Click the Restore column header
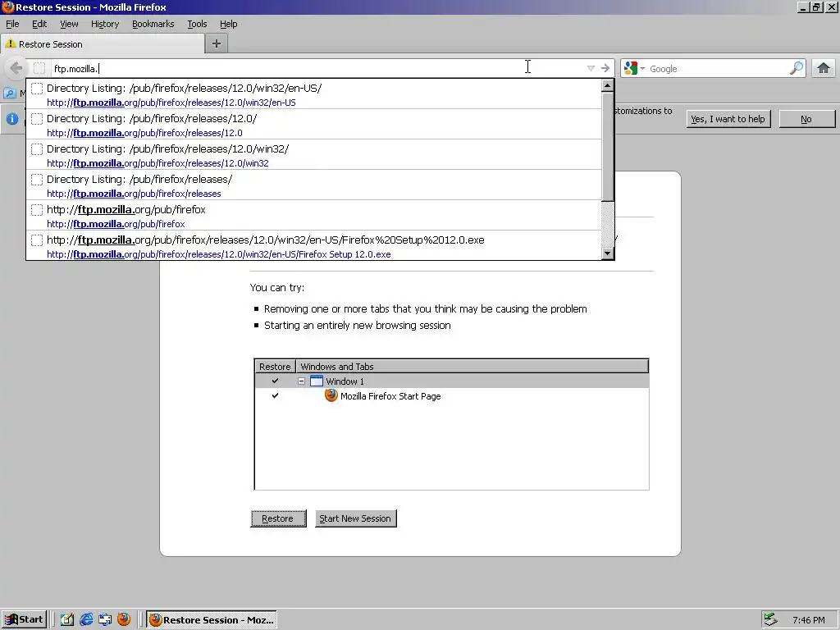 click(x=275, y=367)
